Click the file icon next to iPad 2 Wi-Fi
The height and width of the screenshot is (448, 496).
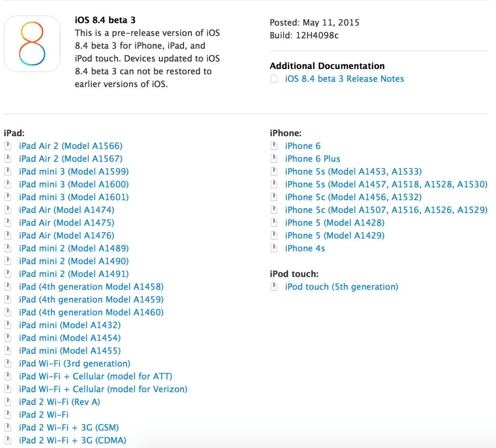point(8,414)
